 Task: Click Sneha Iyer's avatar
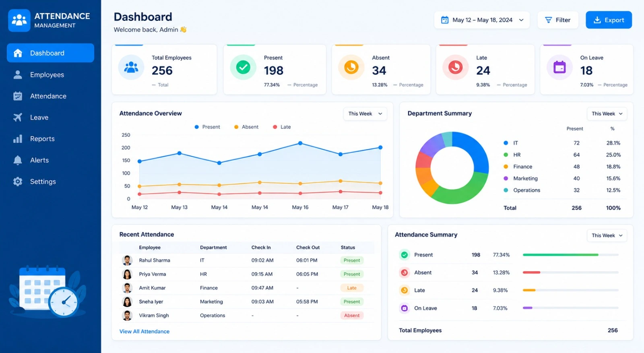pos(127,301)
